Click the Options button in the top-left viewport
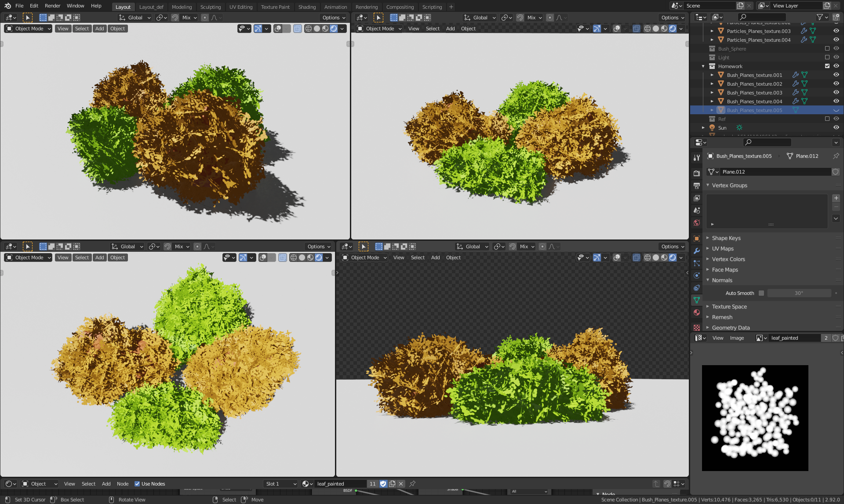Image resolution: width=844 pixels, height=504 pixels. tap(334, 18)
